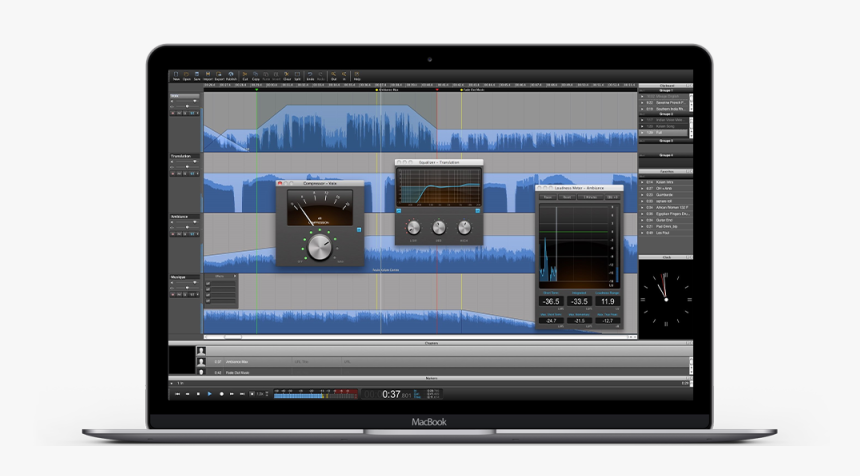Split the clip using the Split icon
860x476 pixels.
[297, 76]
